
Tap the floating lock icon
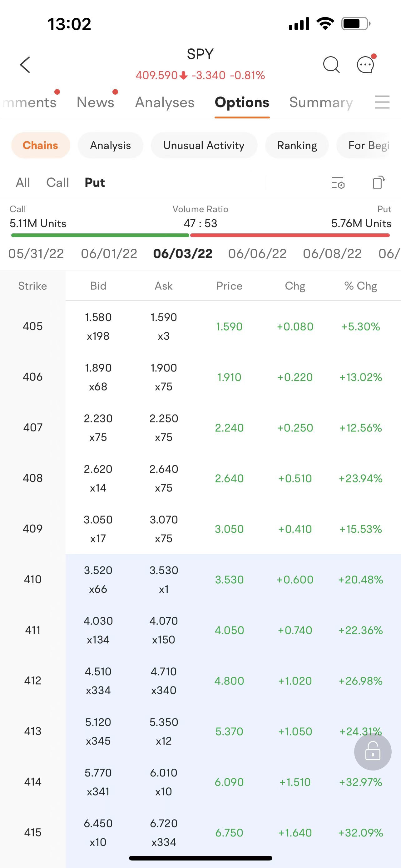[x=372, y=751]
